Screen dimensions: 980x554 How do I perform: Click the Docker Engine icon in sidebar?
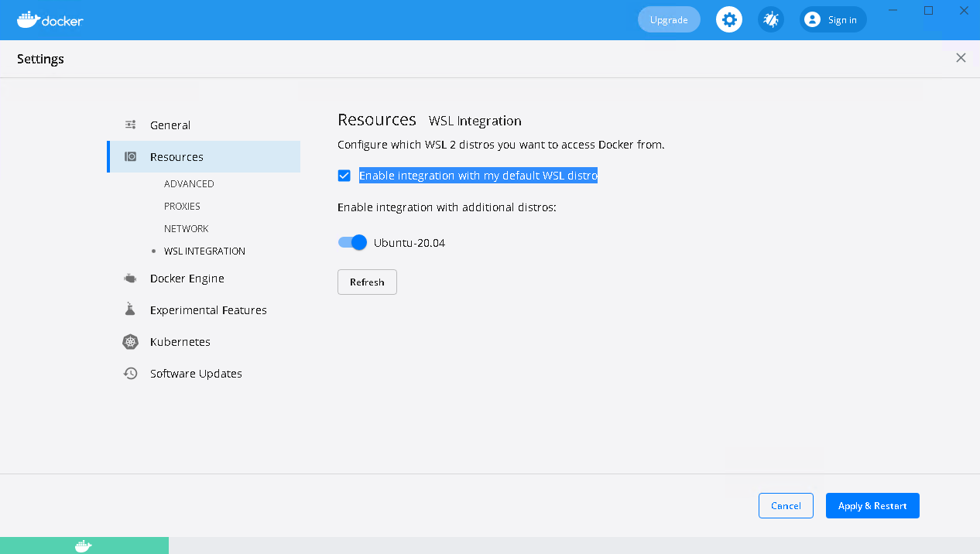tap(130, 279)
